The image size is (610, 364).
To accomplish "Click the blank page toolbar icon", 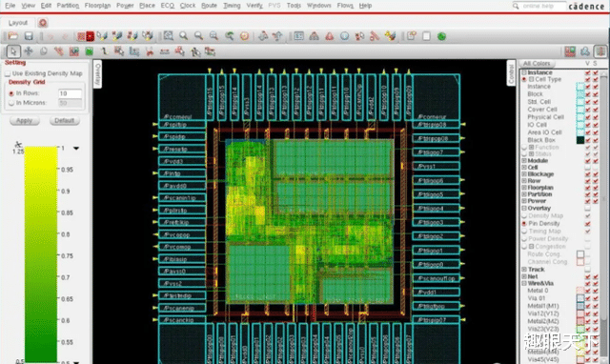I will pyautogui.click(x=426, y=36).
